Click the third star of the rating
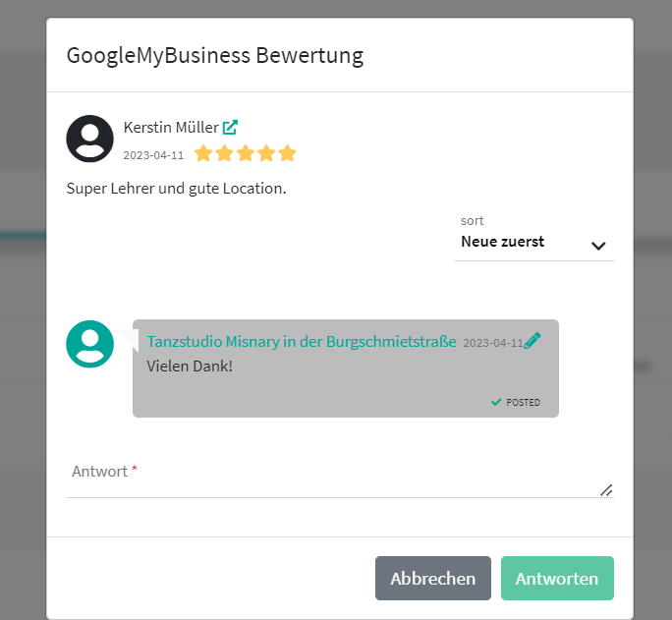The height and width of the screenshot is (620, 672). click(245, 153)
